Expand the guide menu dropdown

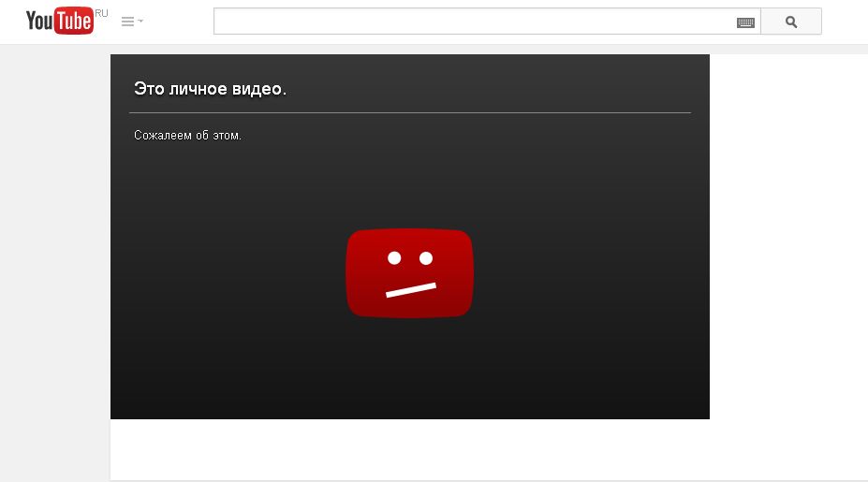[132, 22]
